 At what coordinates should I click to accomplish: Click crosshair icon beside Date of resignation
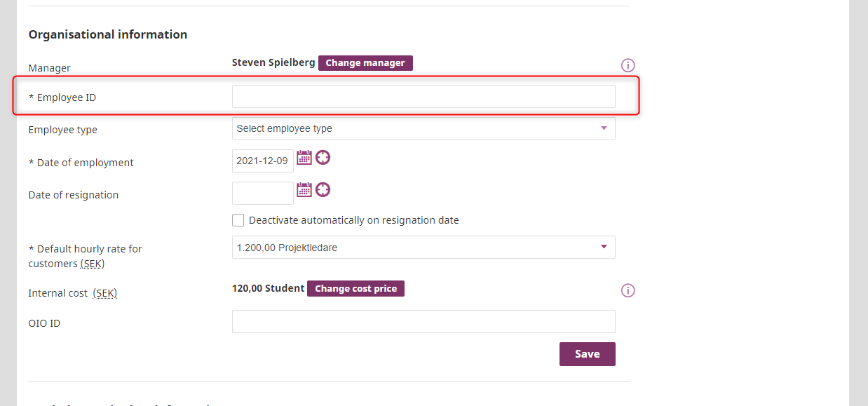(x=323, y=190)
